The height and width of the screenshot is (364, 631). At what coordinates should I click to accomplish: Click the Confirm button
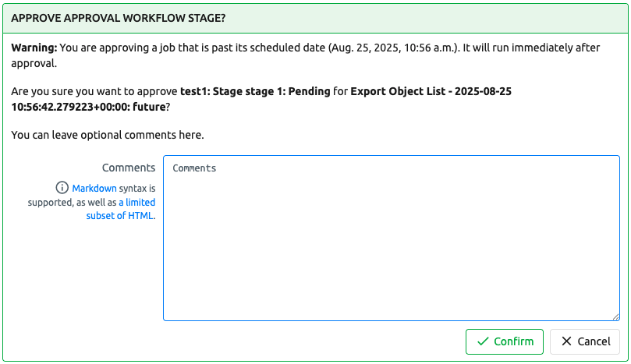click(504, 341)
